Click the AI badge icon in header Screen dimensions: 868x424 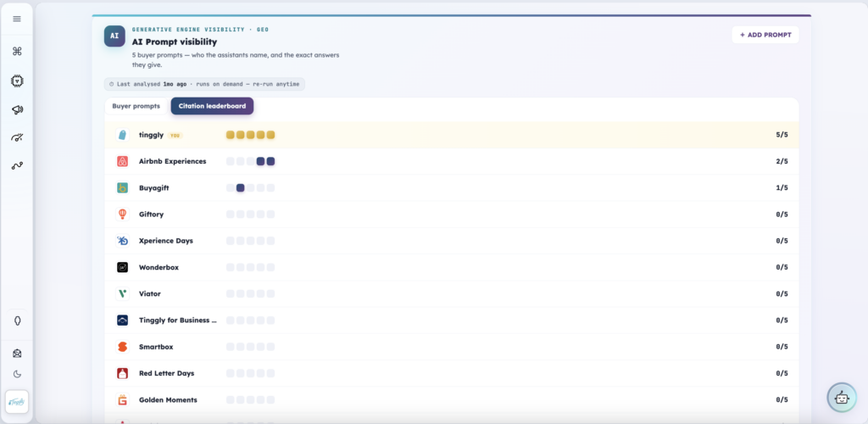[x=114, y=36]
